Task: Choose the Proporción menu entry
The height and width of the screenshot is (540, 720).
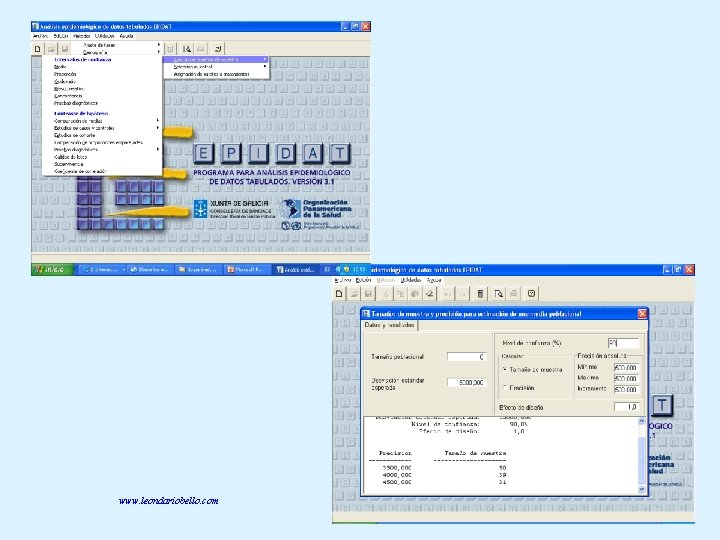Action: point(65,74)
